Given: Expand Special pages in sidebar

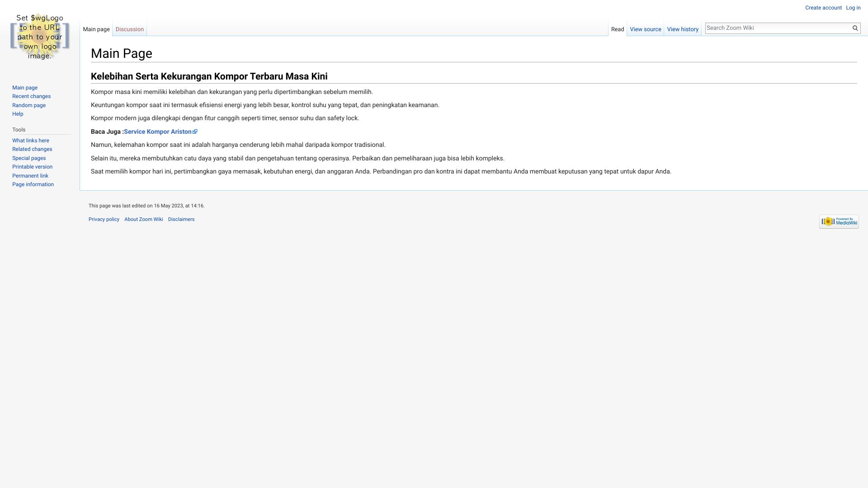Looking at the screenshot, I should 28,158.
